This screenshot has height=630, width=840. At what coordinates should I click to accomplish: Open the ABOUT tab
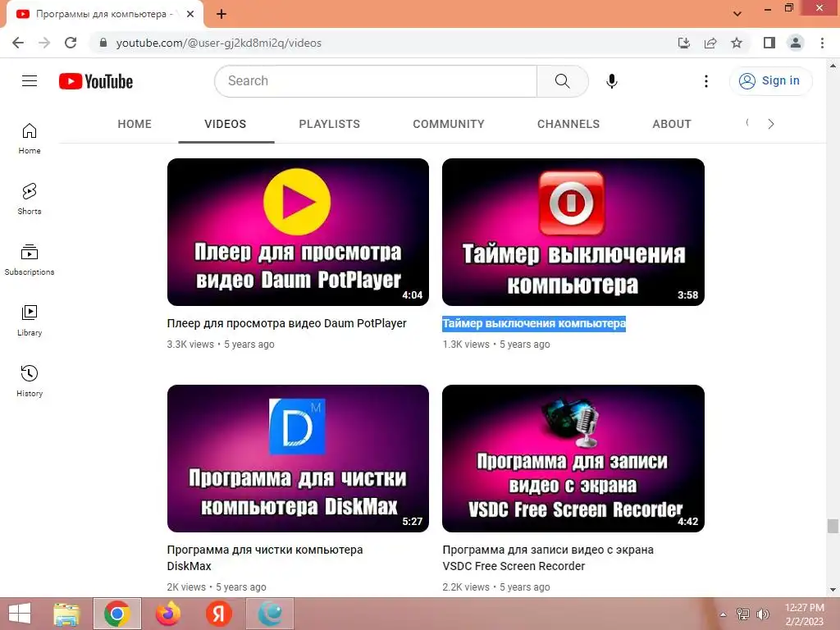[672, 125]
